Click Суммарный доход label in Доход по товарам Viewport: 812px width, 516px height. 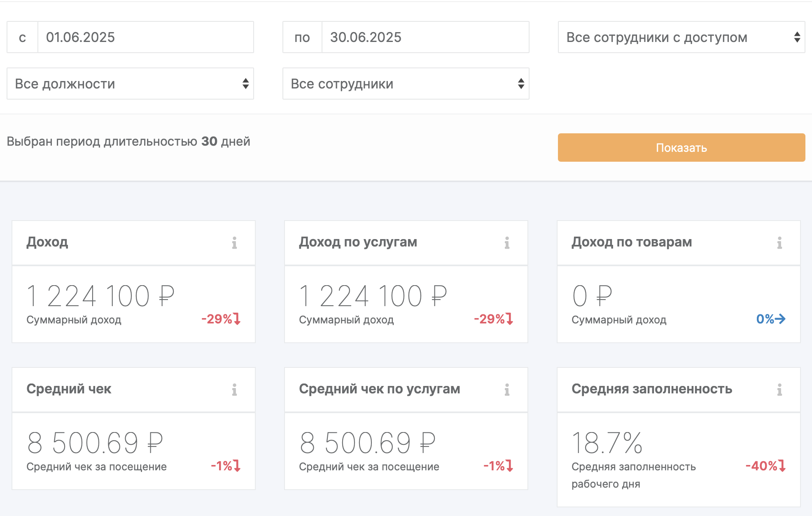619,320
